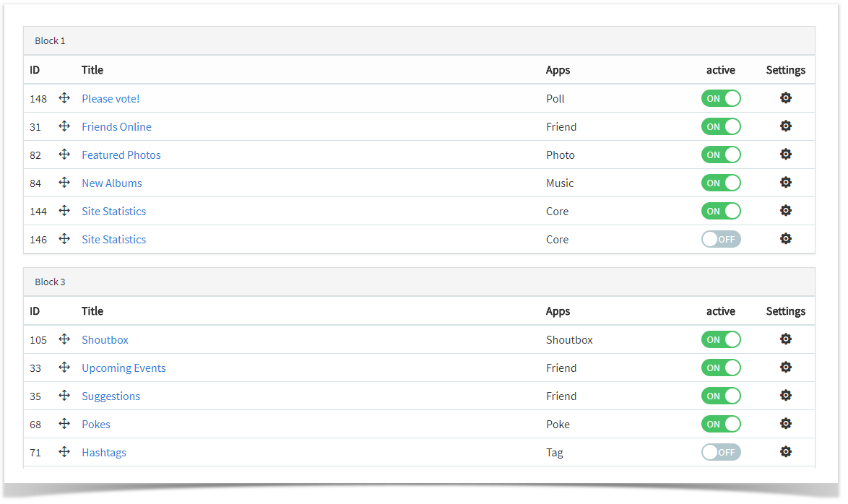Turn off Suggestions active toggle
The image size is (848, 504).
721,396
